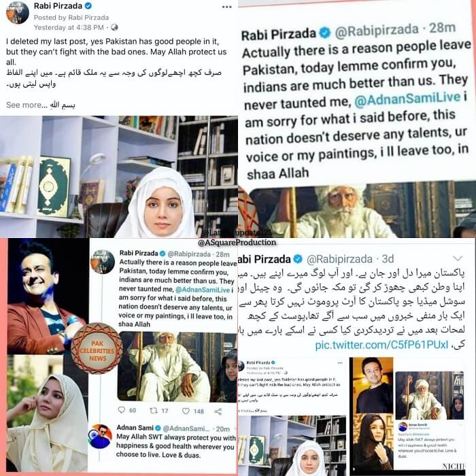
Task: Click the Rabi Pirzada name on Facebook post
Action: [58, 5]
